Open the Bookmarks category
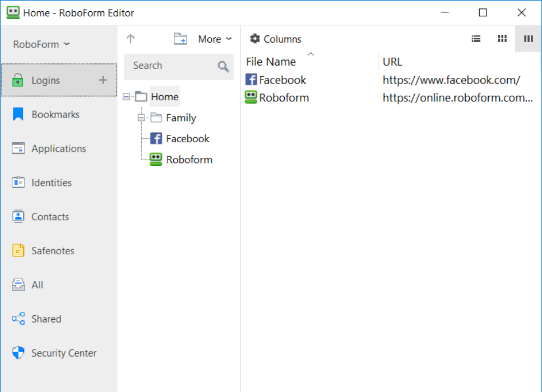This screenshot has width=542, height=392. [x=59, y=114]
